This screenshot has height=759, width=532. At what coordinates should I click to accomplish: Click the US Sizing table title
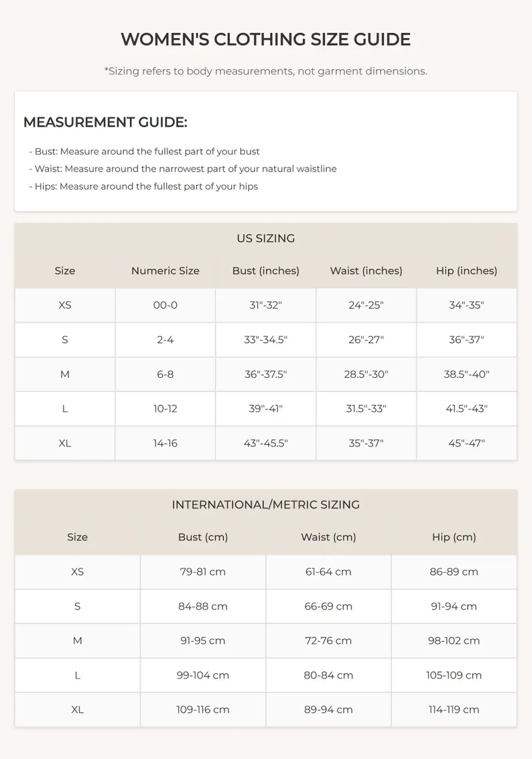[x=265, y=238]
